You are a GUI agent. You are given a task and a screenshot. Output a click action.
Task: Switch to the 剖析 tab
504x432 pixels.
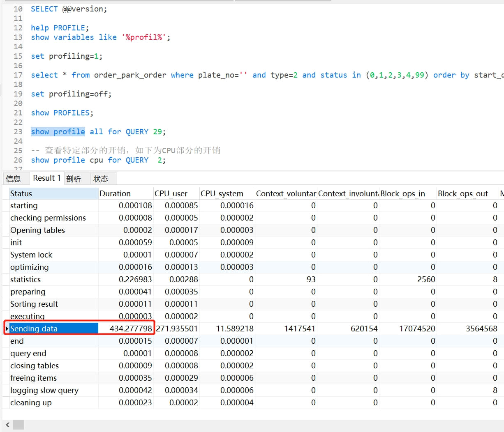(73, 179)
